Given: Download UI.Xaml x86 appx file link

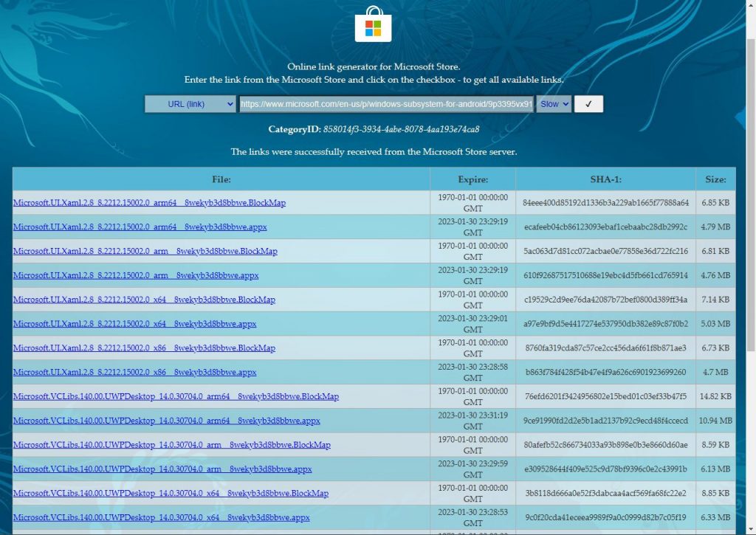Looking at the screenshot, I should tap(134, 372).
